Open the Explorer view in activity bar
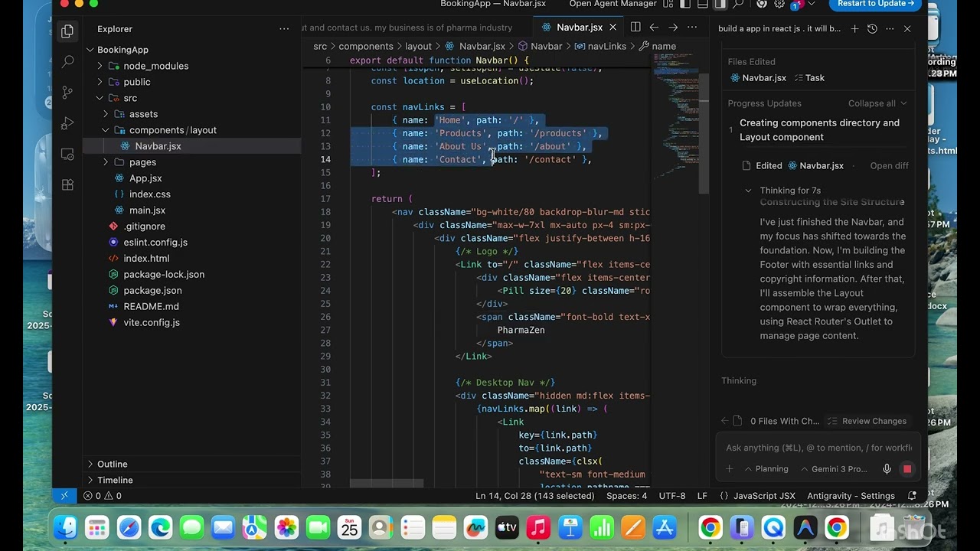The width and height of the screenshot is (980, 551). (67, 31)
